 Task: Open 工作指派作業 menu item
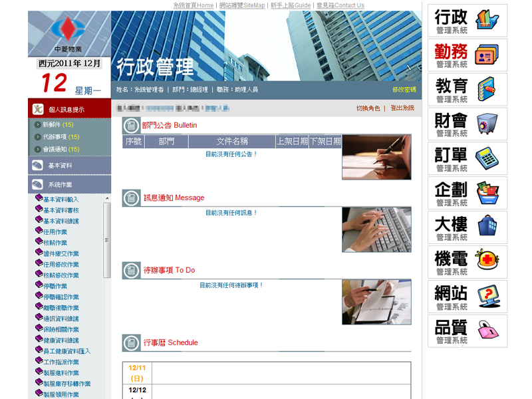pos(61,362)
